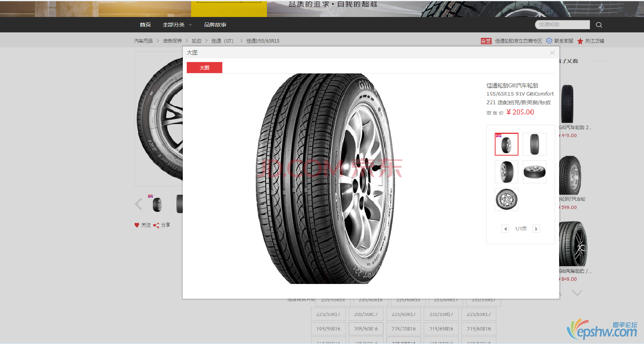Click the 关注 heart icon
Screen dimensions: 644x344
pos(137,225)
